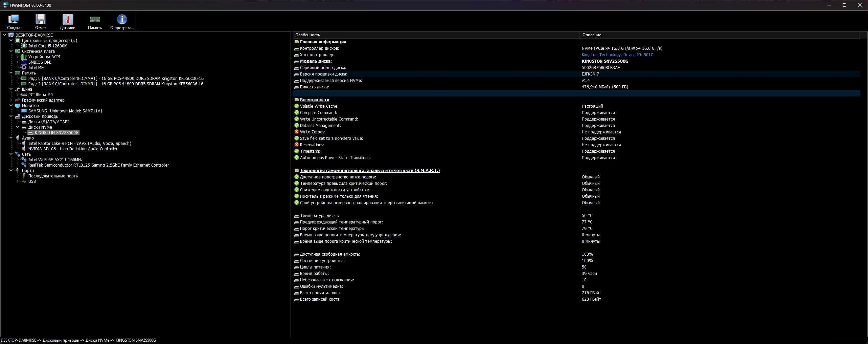Screen dimensions: 868x344
Task: Collapse the Центральный процессор tree branch
Action: tap(11, 40)
